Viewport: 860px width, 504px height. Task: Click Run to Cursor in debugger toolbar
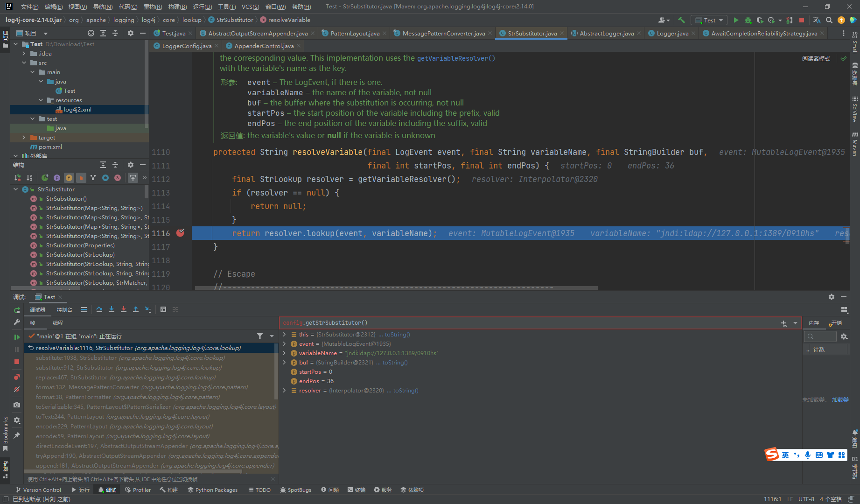tap(148, 309)
